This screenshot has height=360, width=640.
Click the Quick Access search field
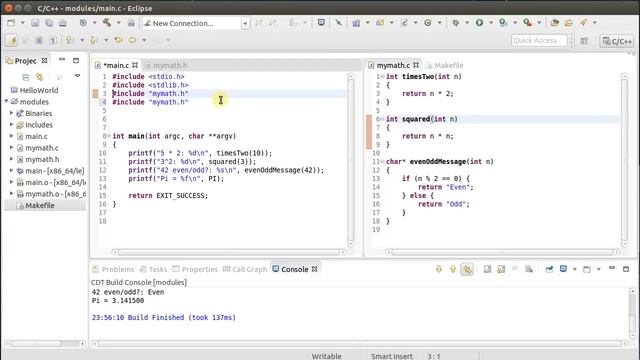[x=539, y=40]
